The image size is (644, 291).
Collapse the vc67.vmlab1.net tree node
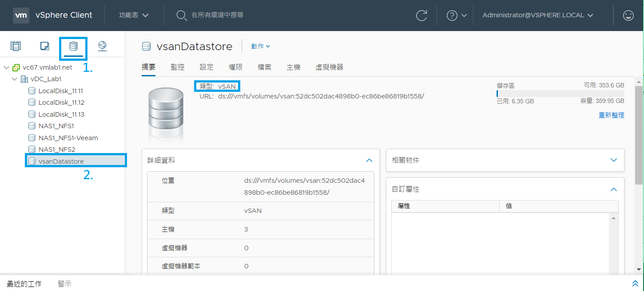click(6, 67)
